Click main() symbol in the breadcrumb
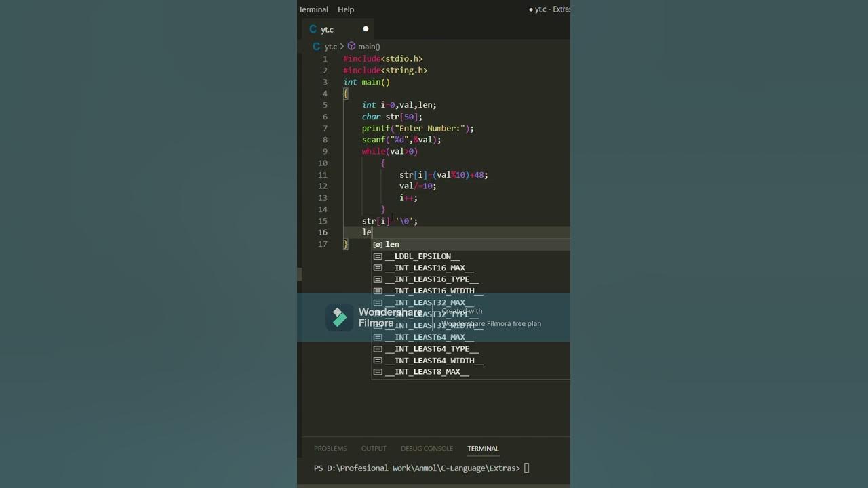 point(369,47)
